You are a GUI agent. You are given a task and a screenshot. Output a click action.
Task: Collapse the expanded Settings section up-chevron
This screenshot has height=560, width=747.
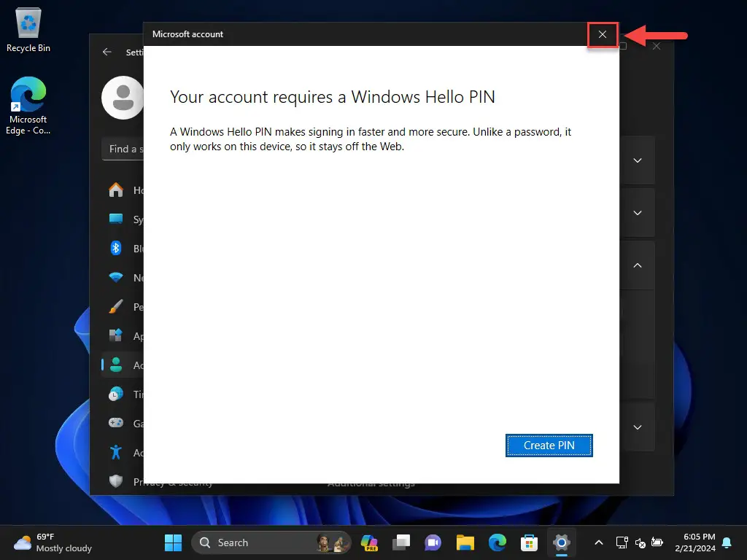pyautogui.click(x=638, y=265)
